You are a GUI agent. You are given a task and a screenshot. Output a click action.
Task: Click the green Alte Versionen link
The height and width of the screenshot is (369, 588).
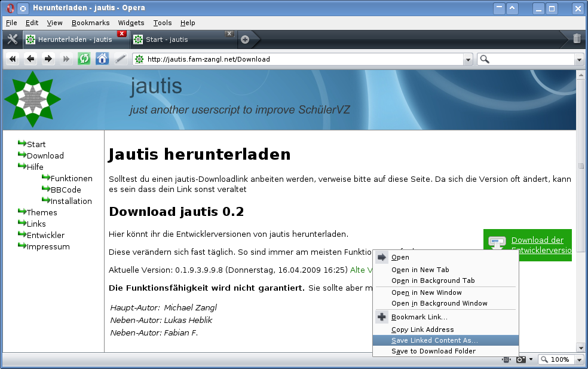361,270
